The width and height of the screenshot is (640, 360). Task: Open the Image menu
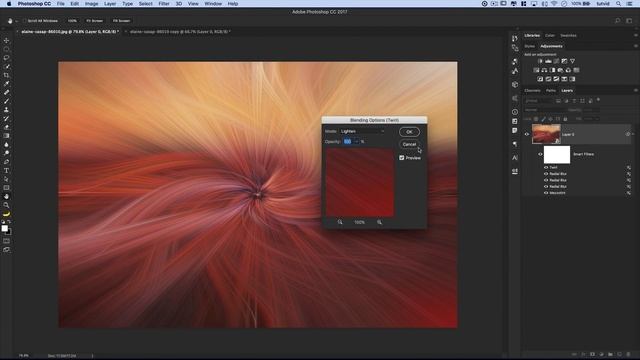click(91, 4)
